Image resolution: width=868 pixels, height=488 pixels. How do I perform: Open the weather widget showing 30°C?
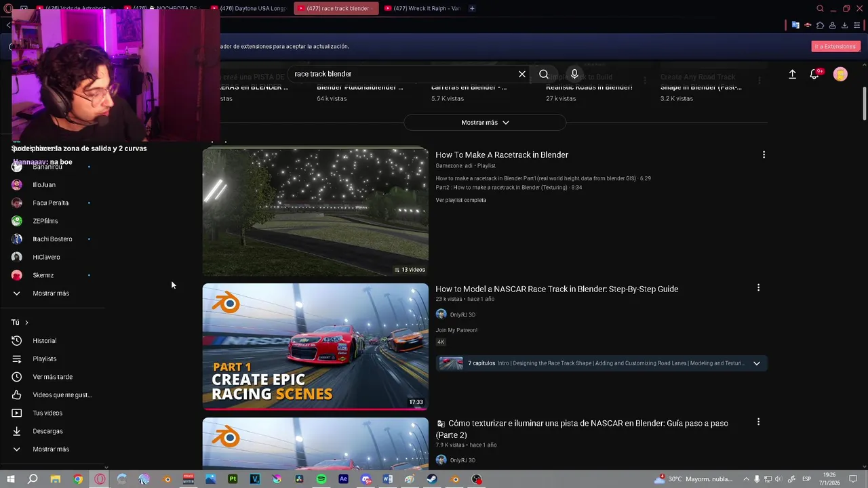(693, 479)
